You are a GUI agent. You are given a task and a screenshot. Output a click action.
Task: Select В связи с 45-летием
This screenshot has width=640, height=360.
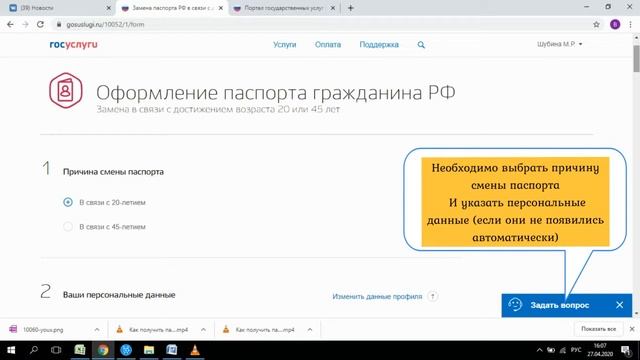pyautogui.click(x=68, y=227)
